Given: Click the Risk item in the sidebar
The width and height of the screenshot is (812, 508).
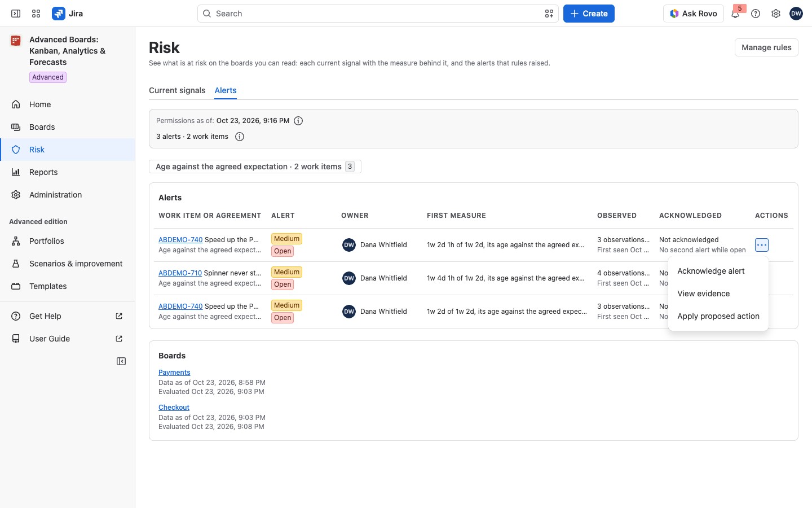Looking at the screenshot, I should 68,150.
